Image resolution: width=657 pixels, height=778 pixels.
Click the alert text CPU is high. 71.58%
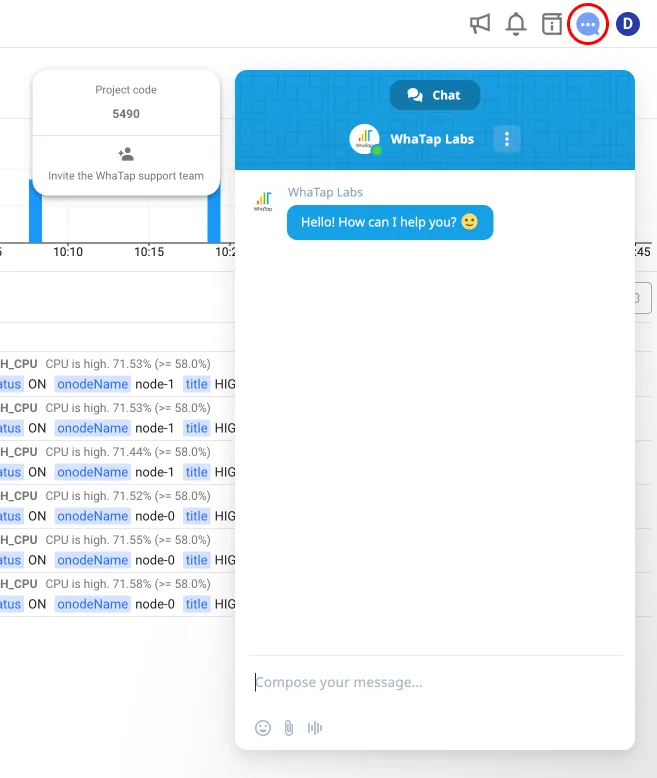128,584
